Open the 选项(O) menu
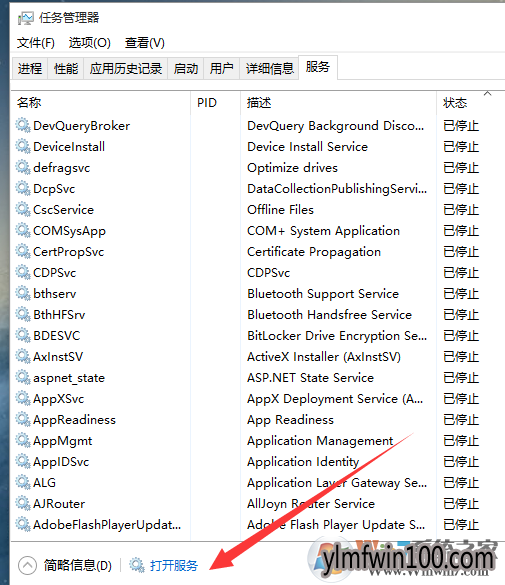Screen dimensions: 505x585 click(90, 43)
